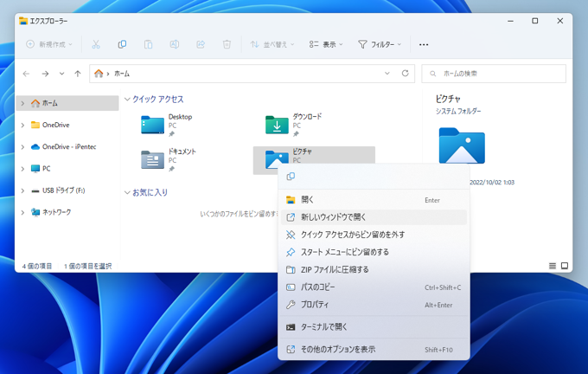Go forward with the right arrow
This screenshot has height=374, width=588.
click(x=45, y=74)
